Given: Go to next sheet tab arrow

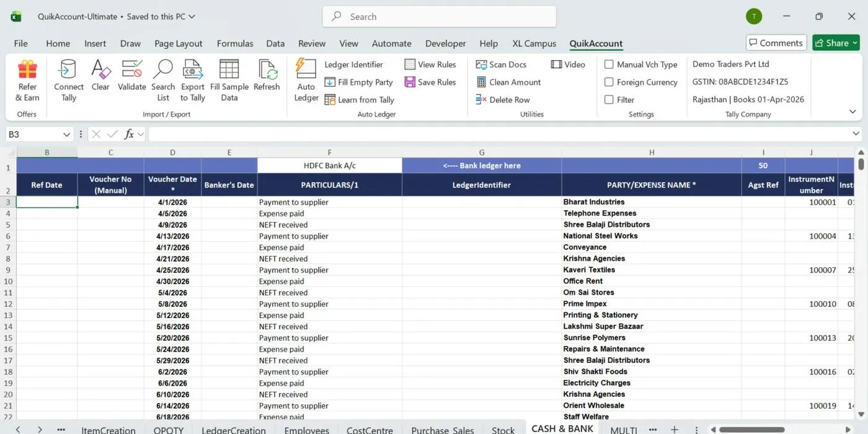Looking at the screenshot, I should click(40, 429).
